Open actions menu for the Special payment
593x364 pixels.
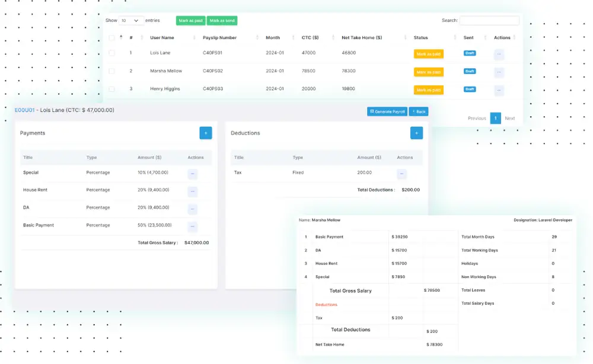point(192,173)
